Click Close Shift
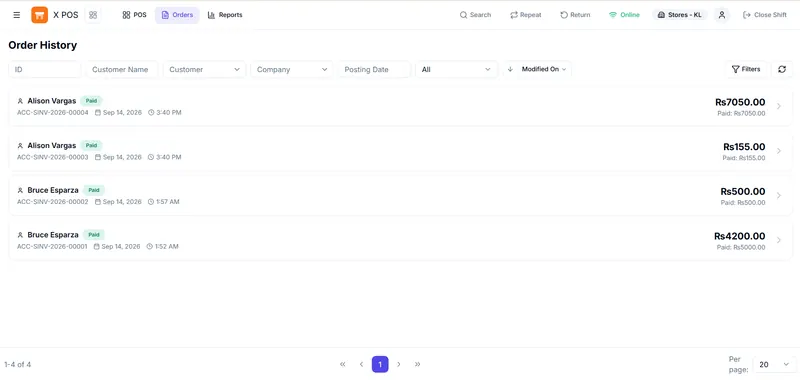Image resolution: width=800 pixels, height=380 pixels. pos(765,15)
